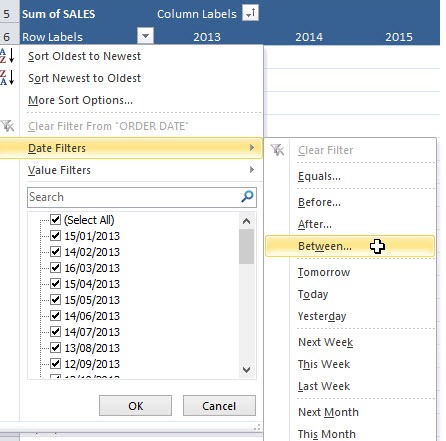This screenshot has width=446, height=441.
Task: Click the Sum of SALES cell
Action: coord(59,14)
